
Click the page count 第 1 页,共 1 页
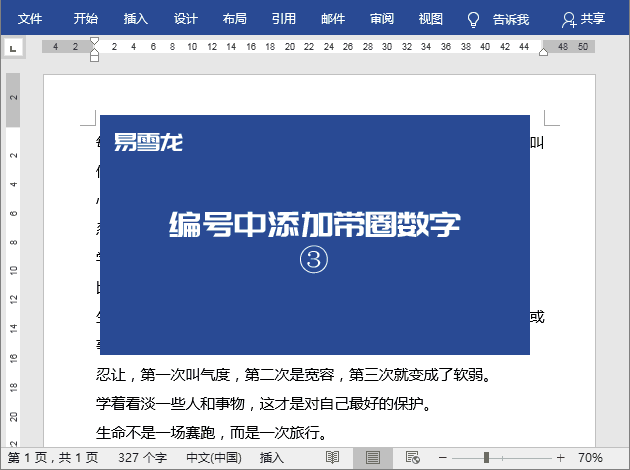click(x=53, y=458)
